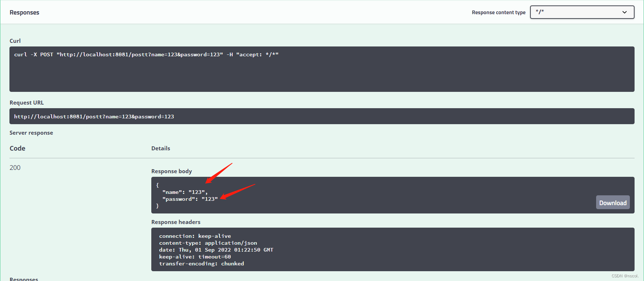Download the response body

coord(613,203)
